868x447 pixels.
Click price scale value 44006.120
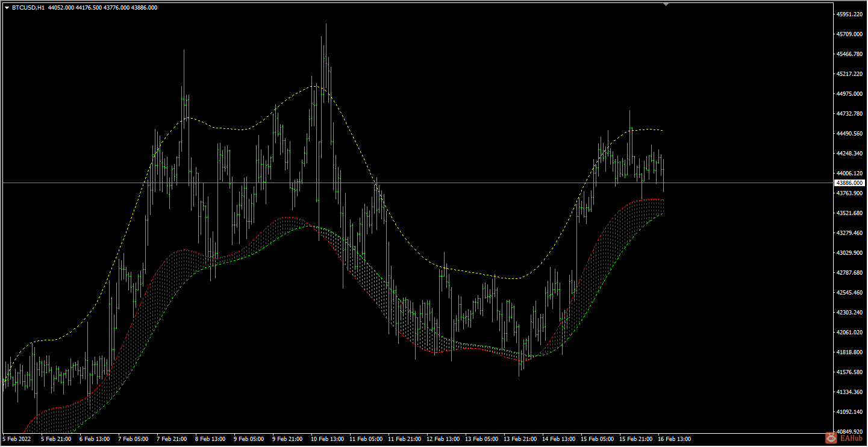pyautogui.click(x=849, y=173)
